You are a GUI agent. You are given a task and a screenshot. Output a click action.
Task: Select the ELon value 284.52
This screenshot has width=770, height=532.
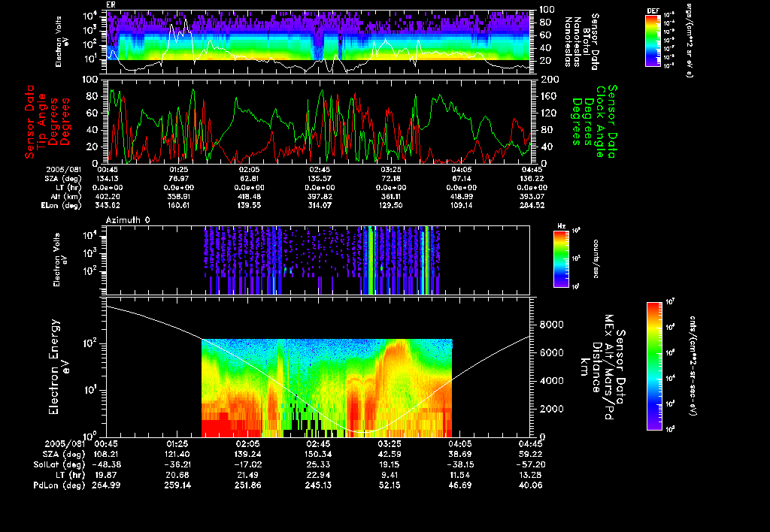pos(532,206)
